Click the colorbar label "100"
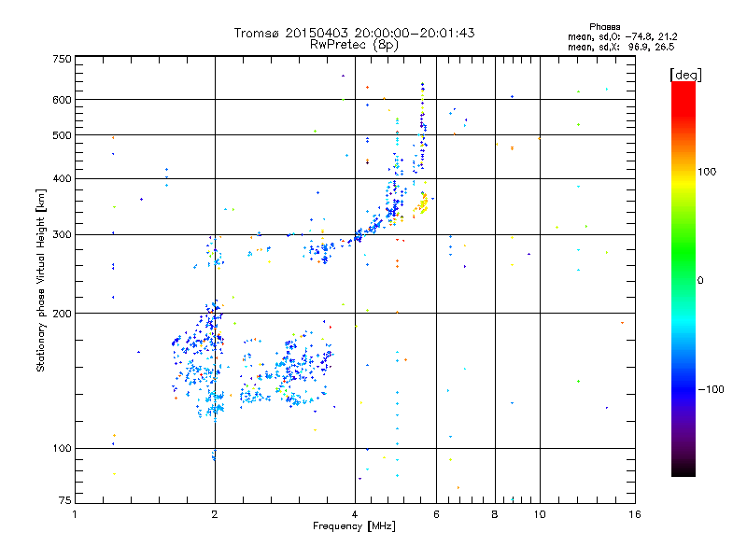Viewport: 747px width, 560px height. point(707,172)
